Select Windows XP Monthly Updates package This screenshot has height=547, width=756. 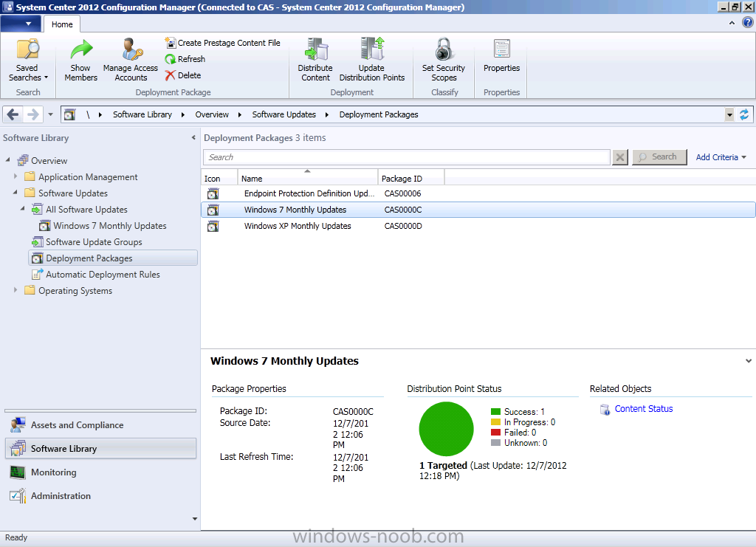pyautogui.click(x=478, y=226)
